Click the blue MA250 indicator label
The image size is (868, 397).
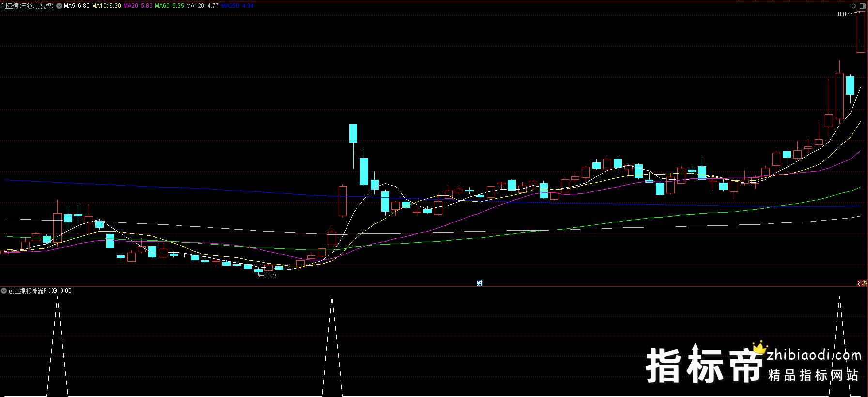pos(237,6)
